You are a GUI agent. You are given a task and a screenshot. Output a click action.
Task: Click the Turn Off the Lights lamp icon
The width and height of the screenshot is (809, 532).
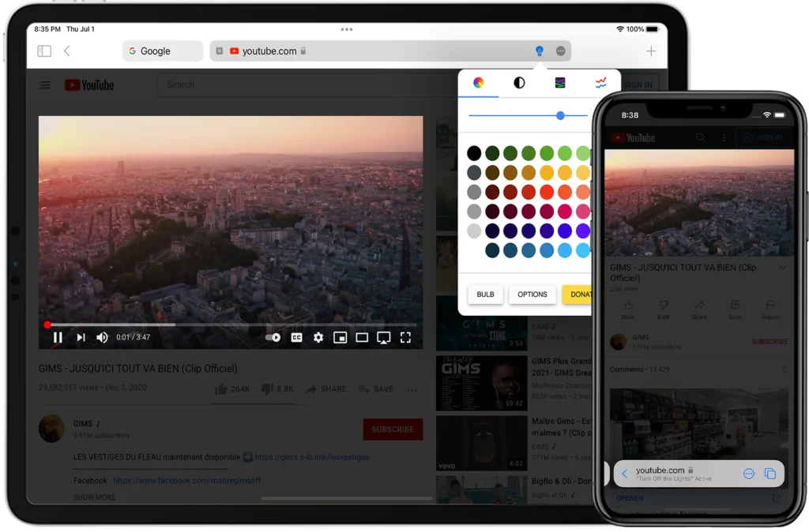pos(540,51)
